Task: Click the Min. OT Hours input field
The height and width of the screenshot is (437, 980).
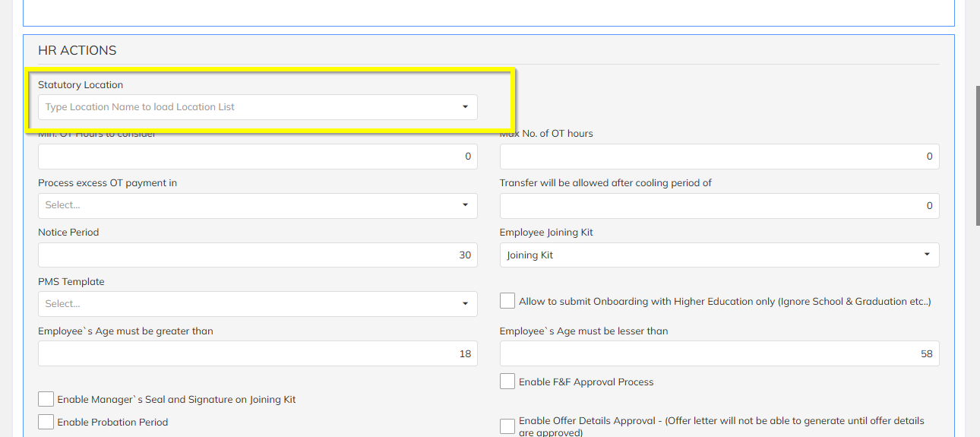Action: coord(258,157)
